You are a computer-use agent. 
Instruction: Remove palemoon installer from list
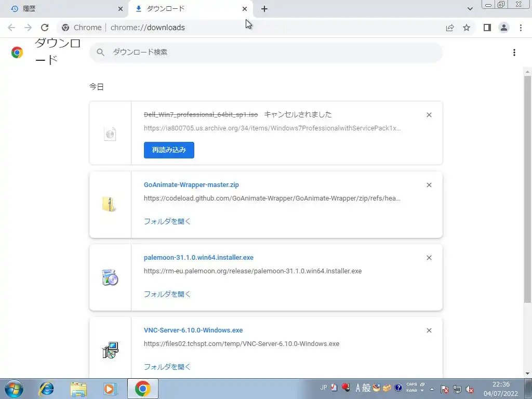429,258
